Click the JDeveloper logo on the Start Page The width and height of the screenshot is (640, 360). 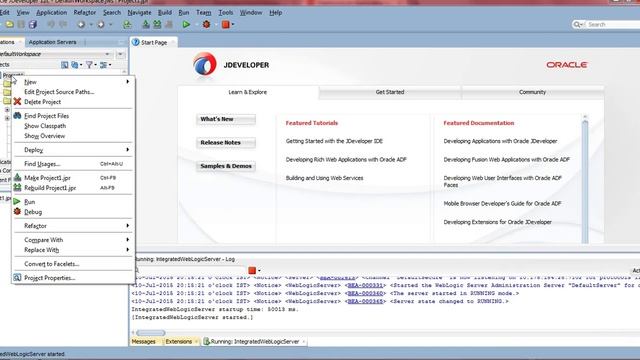click(204, 64)
